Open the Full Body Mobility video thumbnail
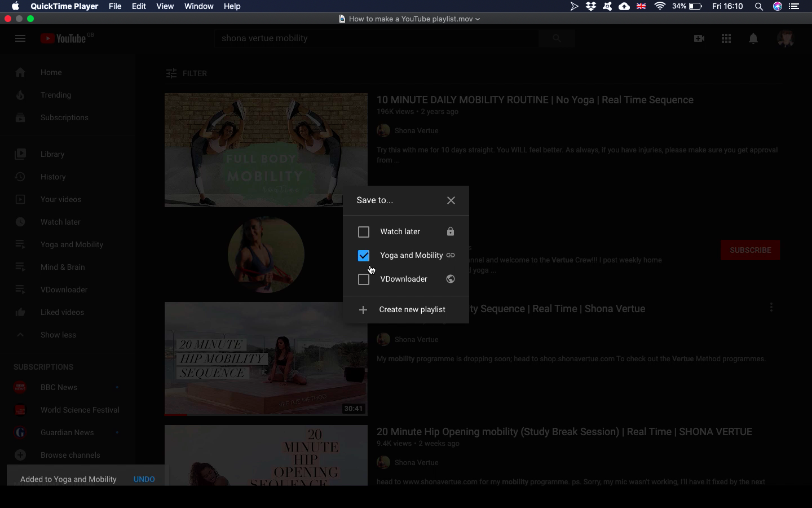Screen dimensions: 812x508 (x=266, y=150)
